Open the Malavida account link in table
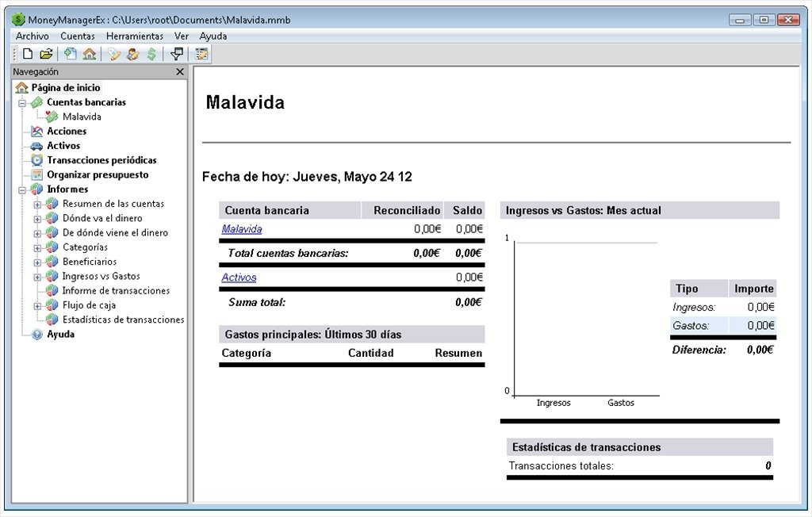The image size is (812, 517). [x=241, y=229]
